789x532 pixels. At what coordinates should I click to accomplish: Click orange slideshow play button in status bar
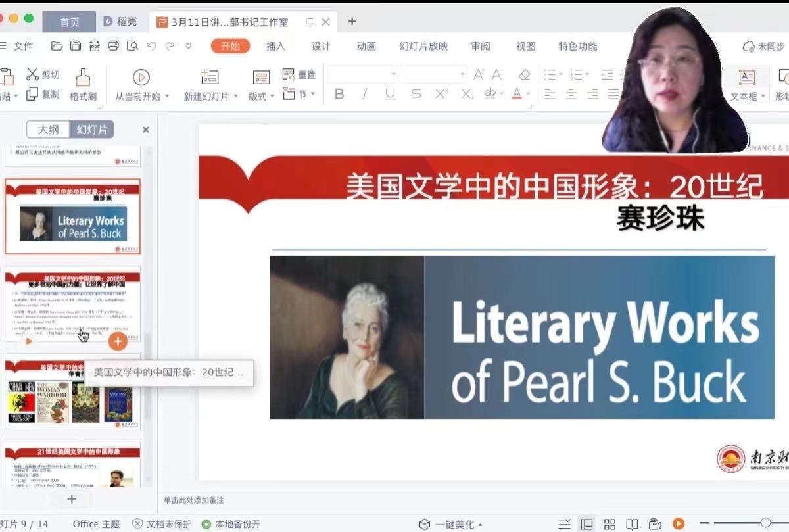(x=678, y=524)
